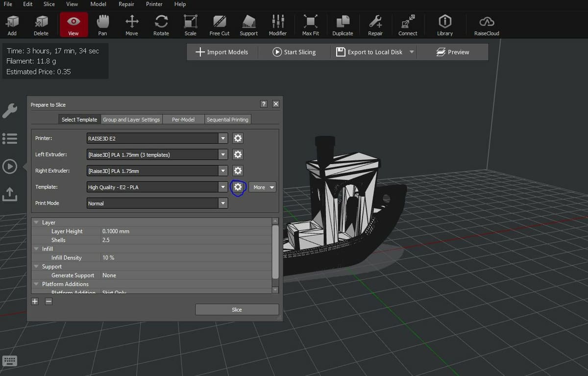The height and width of the screenshot is (376, 588).
Task: Open Right Extruder settings gear
Action: [238, 171]
